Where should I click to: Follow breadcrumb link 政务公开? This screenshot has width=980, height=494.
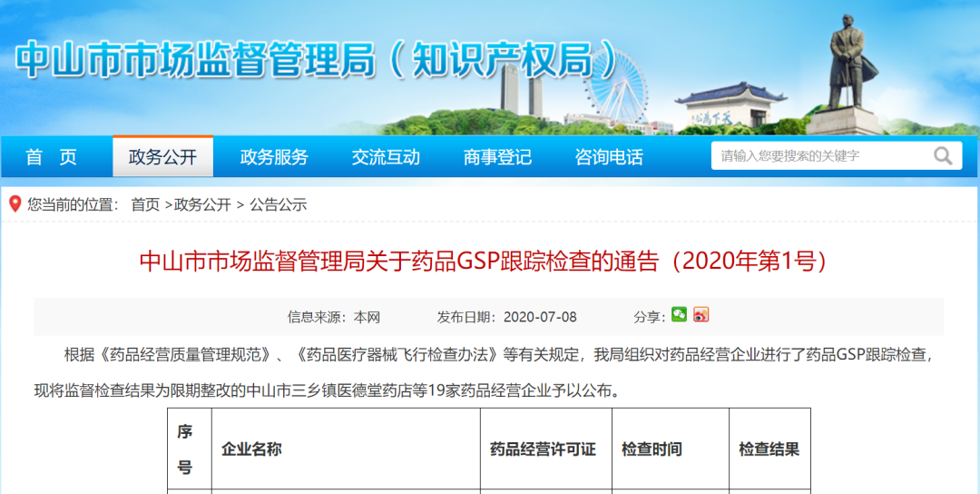(202, 204)
